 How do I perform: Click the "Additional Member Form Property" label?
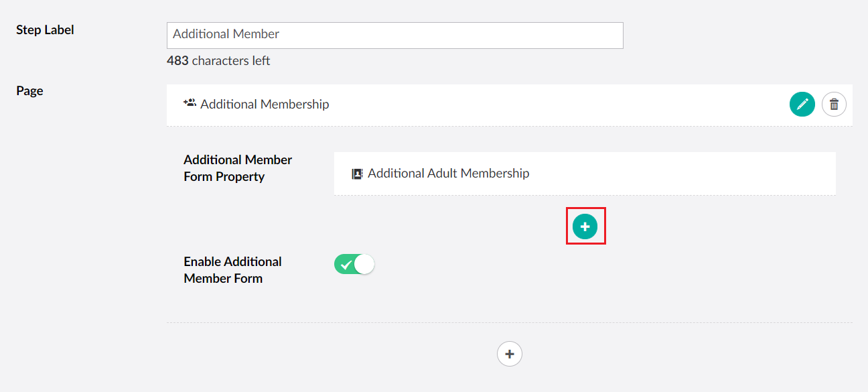(238, 168)
